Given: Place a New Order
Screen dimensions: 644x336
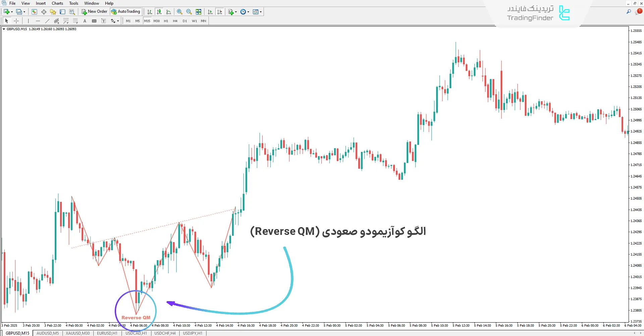Looking at the screenshot, I should [x=94, y=11].
